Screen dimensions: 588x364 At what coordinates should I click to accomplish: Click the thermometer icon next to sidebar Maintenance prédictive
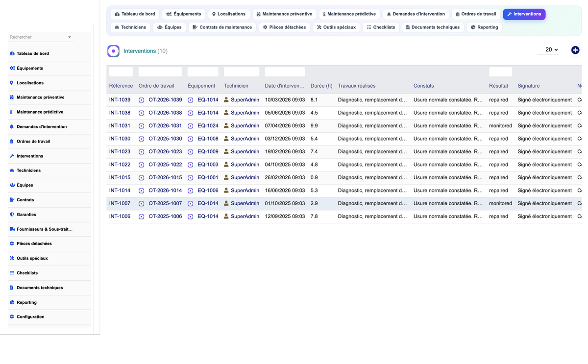coord(12,112)
